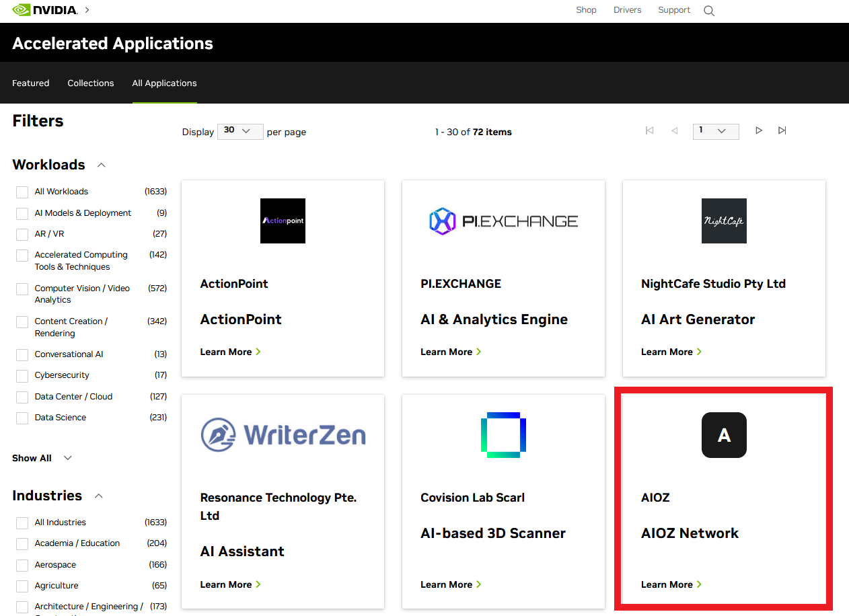Enable the Conversational AI filter
Screen dimensions: 849x616
pos(22,355)
